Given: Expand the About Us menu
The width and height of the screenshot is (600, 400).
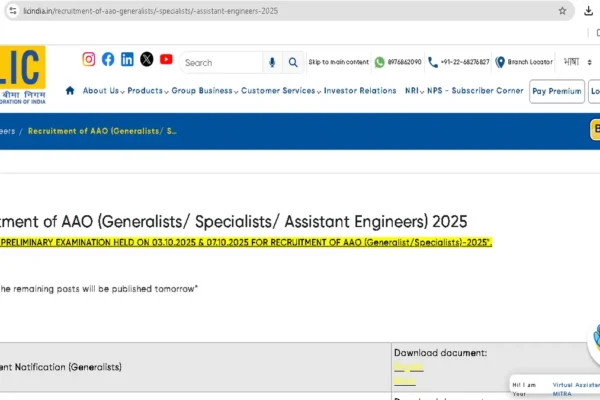Looking at the screenshot, I should (x=103, y=91).
